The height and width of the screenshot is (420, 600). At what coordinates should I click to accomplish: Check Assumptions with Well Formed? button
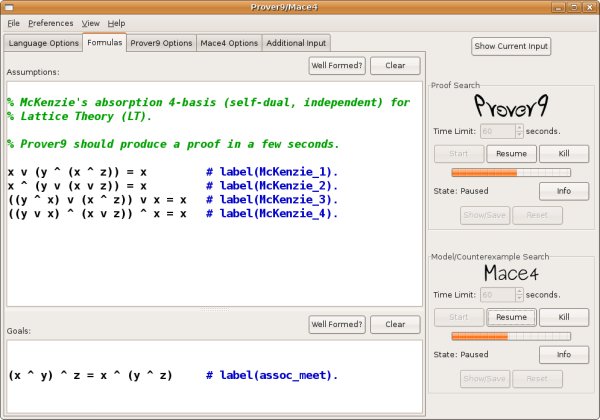[337, 65]
